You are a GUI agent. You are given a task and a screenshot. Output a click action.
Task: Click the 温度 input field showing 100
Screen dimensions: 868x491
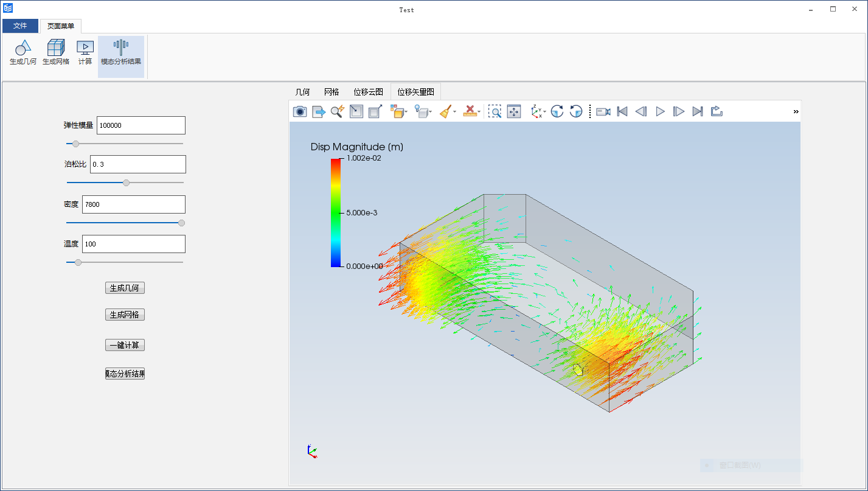pos(134,244)
